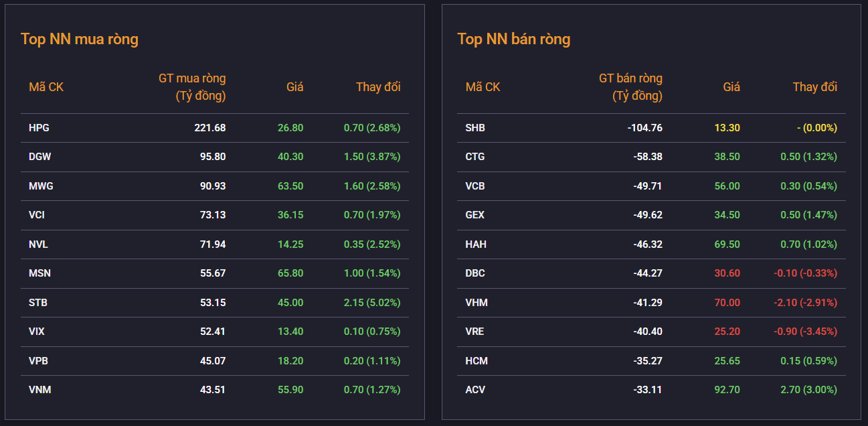
Task: Click VPB change 0.20 (1.11%)
Action: 372,361
